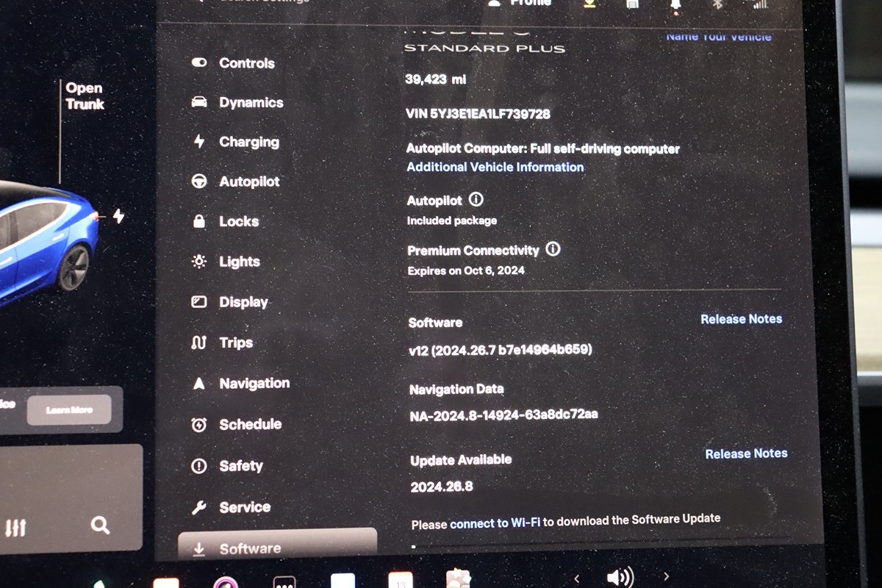Select the Locks menu item

click(225, 221)
